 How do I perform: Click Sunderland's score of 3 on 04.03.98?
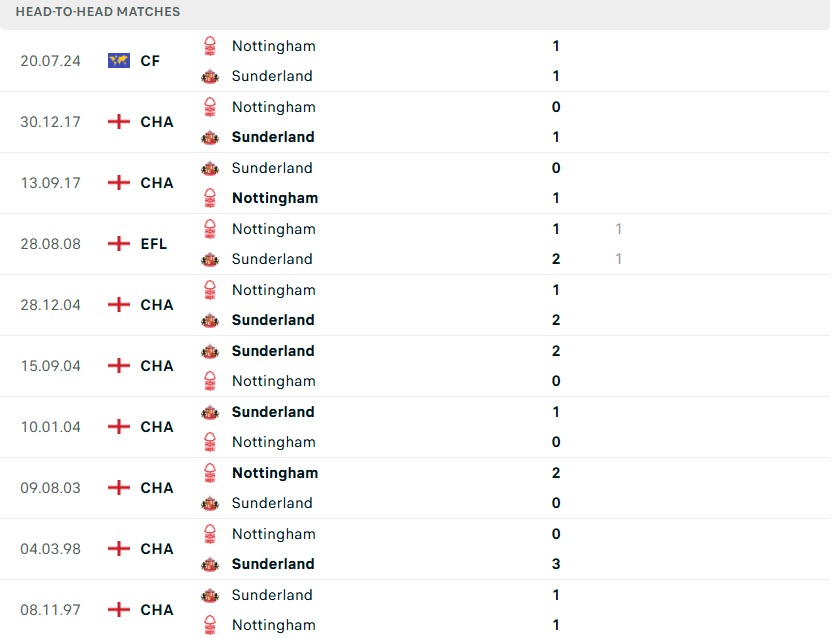pos(556,564)
